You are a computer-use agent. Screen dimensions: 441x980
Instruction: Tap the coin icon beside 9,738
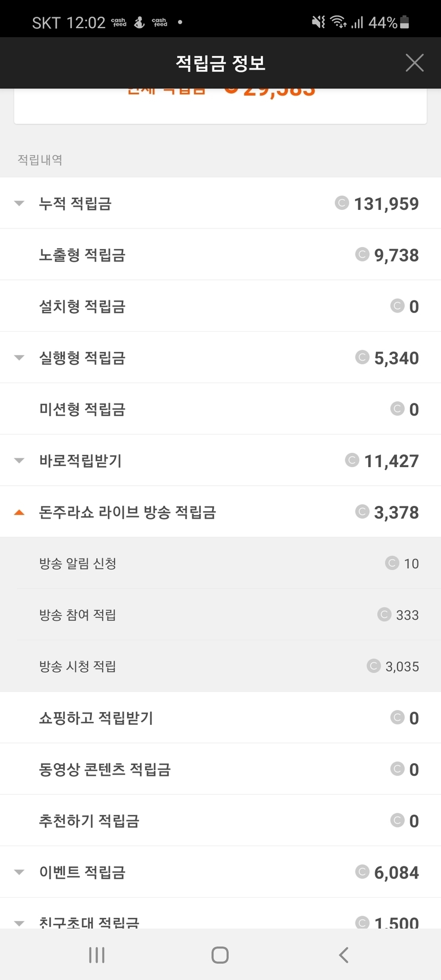tap(362, 255)
